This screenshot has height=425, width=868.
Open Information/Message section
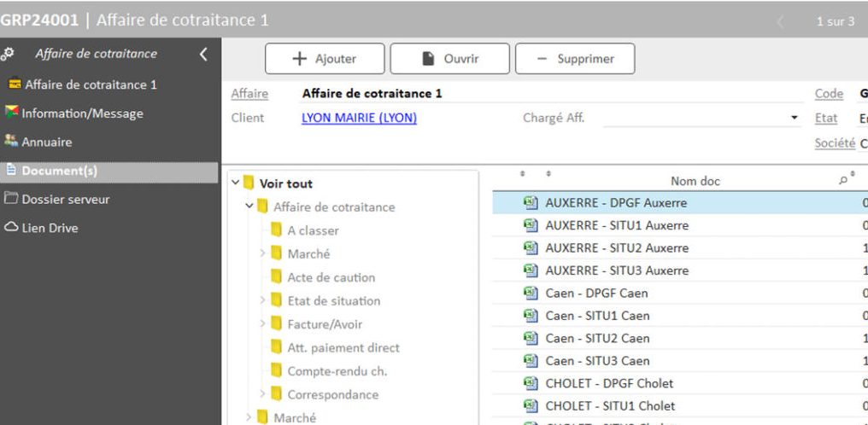coord(82,114)
